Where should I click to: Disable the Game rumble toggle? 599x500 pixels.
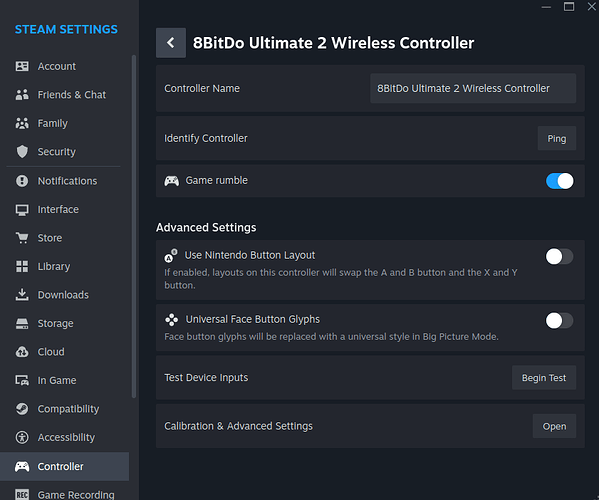559,181
